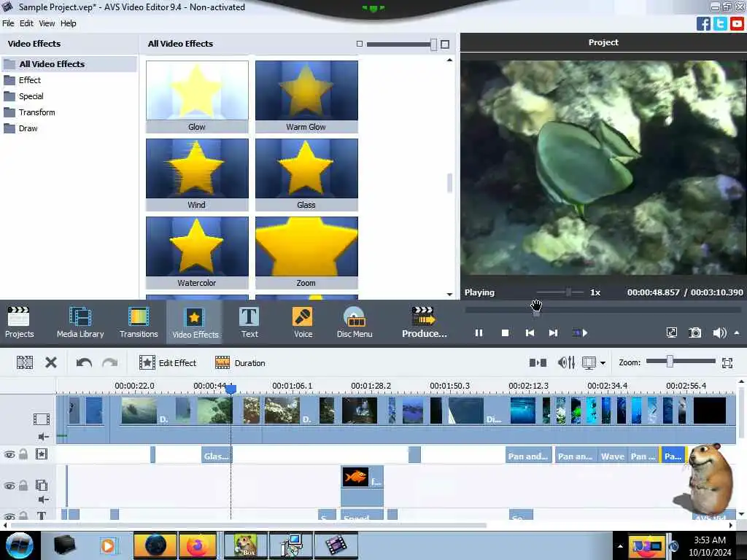Open the Media Library
The image size is (747, 560).
pyautogui.click(x=80, y=322)
